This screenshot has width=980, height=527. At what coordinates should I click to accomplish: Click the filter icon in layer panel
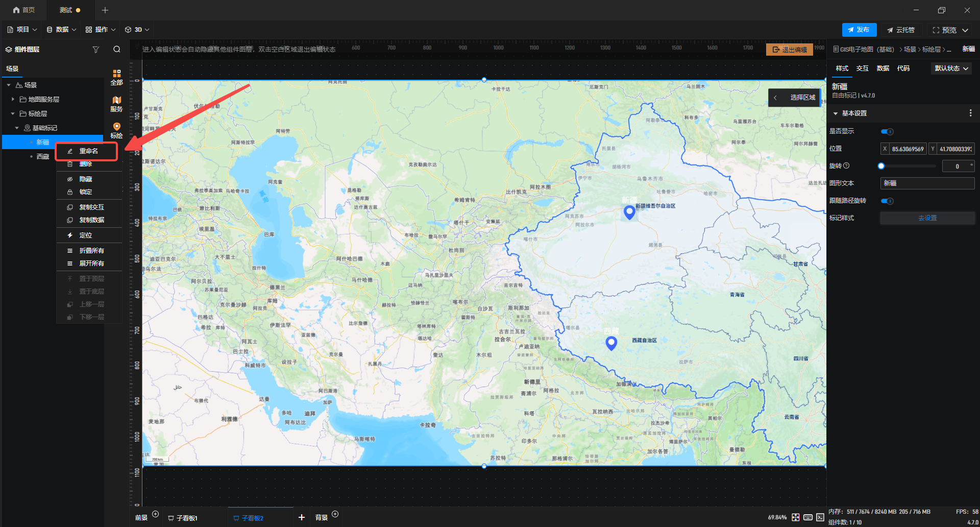(95, 50)
